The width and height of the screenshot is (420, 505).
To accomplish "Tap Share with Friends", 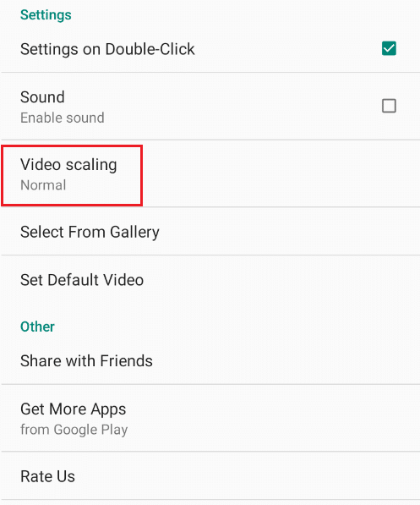I will pyautogui.click(x=210, y=360).
